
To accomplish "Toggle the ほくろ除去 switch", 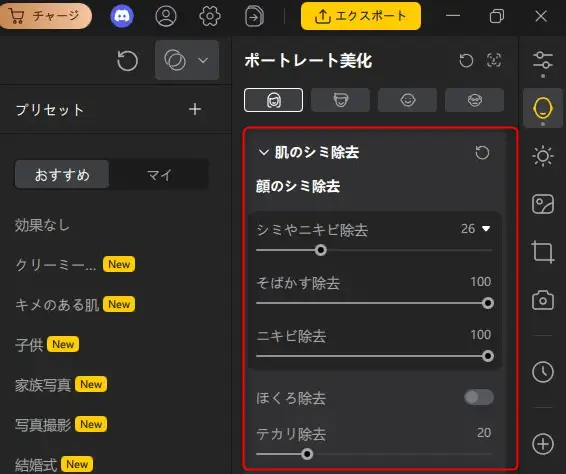I will pyautogui.click(x=479, y=397).
